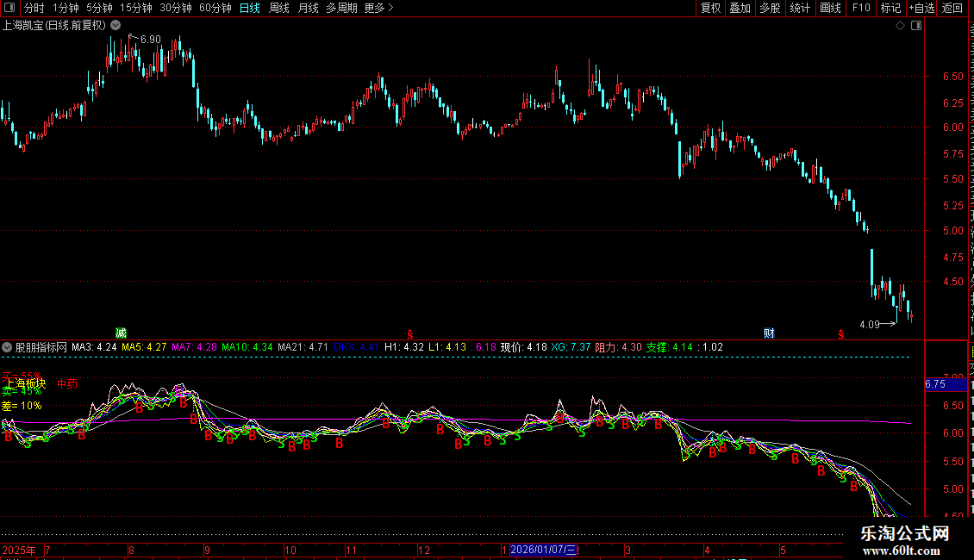The width and height of the screenshot is (974, 560).
Task: Switch to 分时 intraday view
Action: (x=34, y=8)
